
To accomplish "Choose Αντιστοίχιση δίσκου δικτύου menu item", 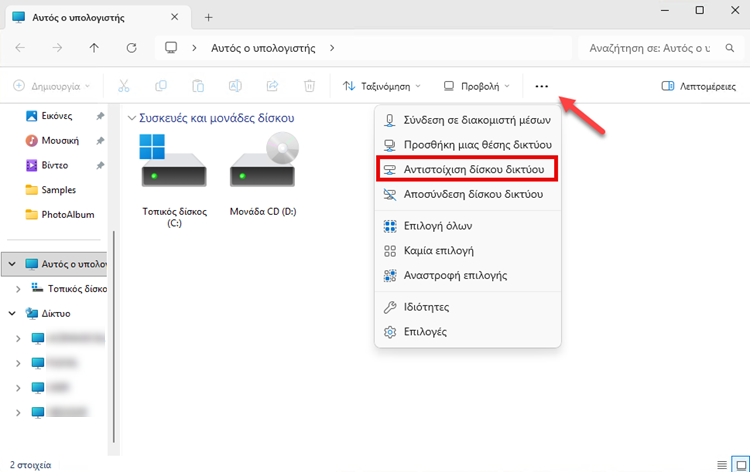I will (x=467, y=169).
